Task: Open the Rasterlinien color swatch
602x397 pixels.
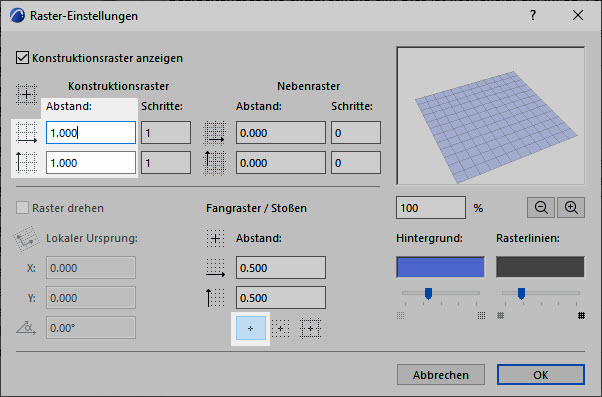Action: pos(540,267)
